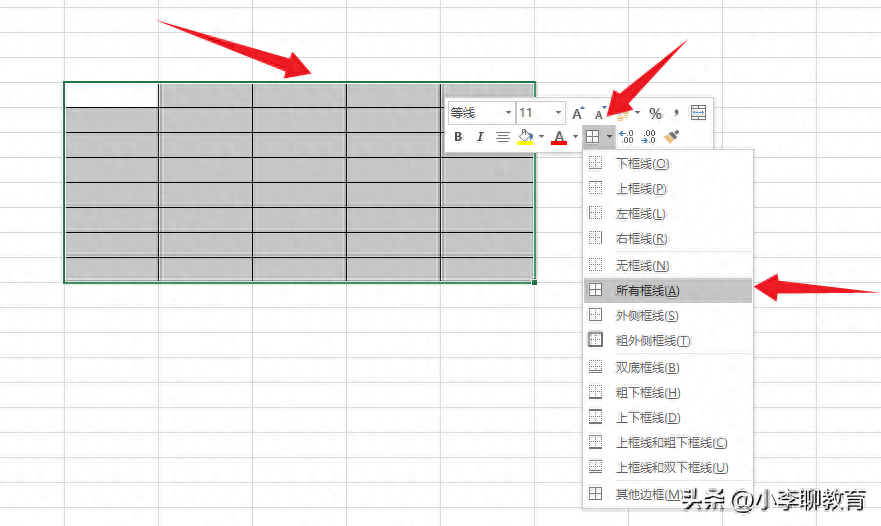Decrease font size with the smaller A icon

[x=600, y=114]
